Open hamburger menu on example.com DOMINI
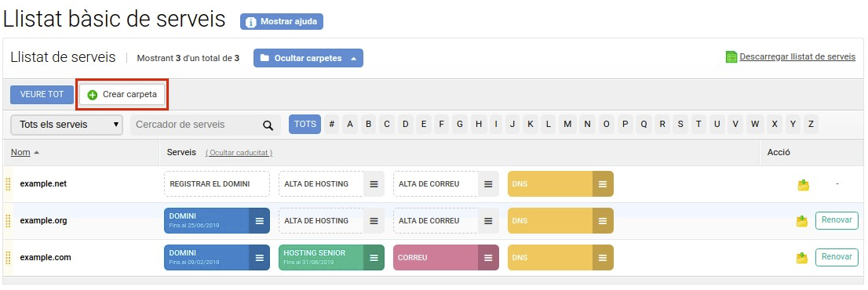The height and width of the screenshot is (290, 868). tap(259, 257)
